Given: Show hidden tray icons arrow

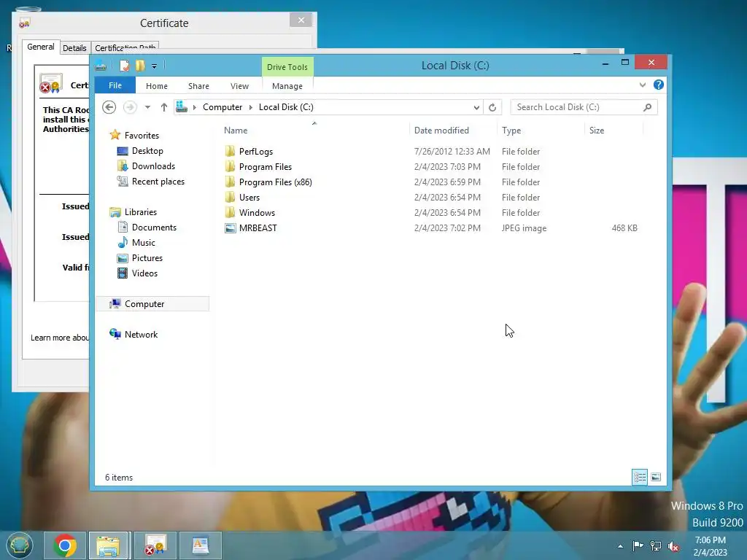Looking at the screenshot, I should (x=620, y=546).
